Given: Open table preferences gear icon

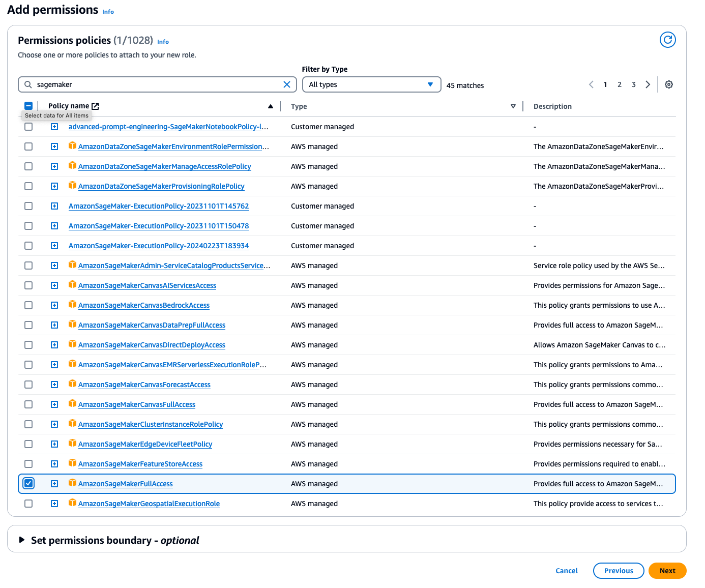Looking at the screenshot, I should 669,84.
